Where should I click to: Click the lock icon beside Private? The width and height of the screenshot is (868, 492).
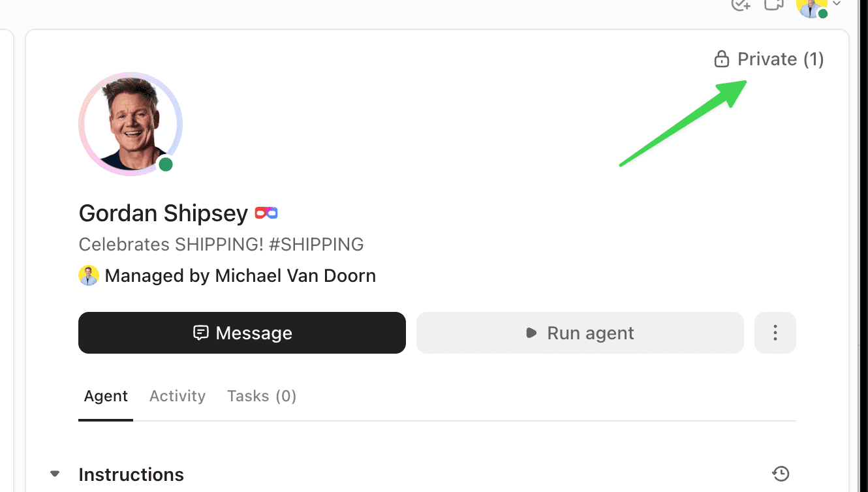tap(722, 59)
